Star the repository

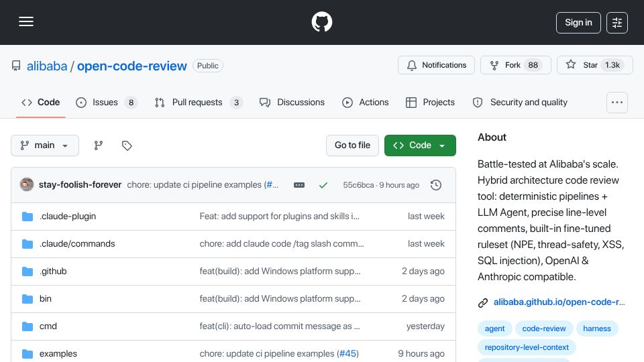point(594,65)
